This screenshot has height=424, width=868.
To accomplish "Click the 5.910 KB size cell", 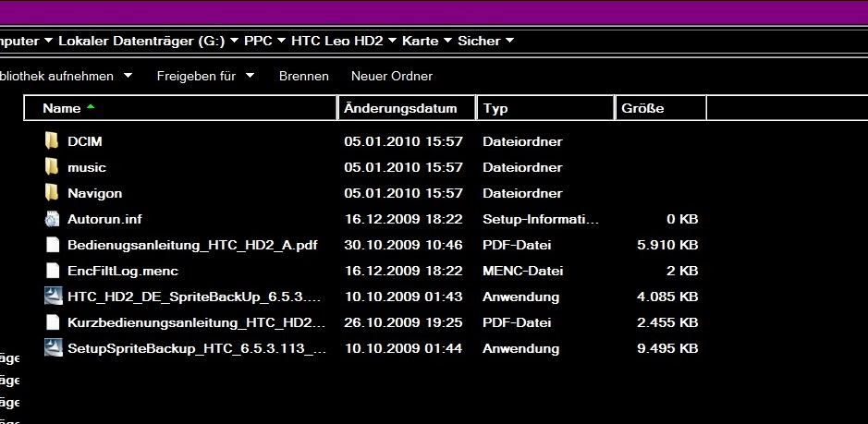I will (x=667, y=245).
